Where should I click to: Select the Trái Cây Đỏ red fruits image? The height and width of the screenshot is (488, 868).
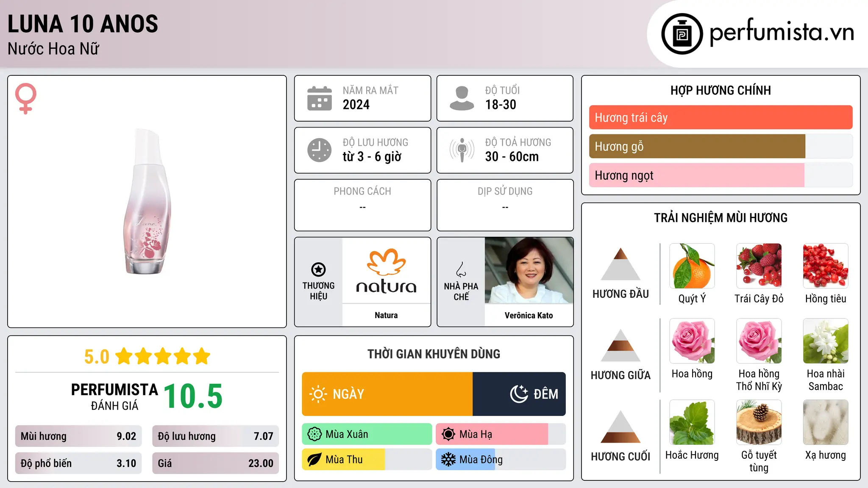tap(759, 266)
